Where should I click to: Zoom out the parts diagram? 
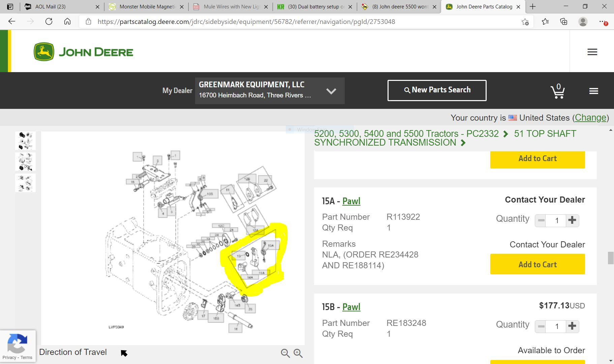pyautogui.click(x=285, y=353)
